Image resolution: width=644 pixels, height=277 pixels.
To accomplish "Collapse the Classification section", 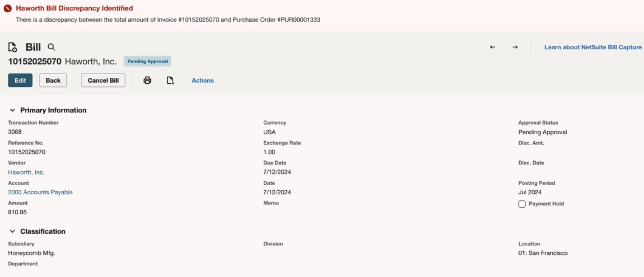I will point(13,231).
